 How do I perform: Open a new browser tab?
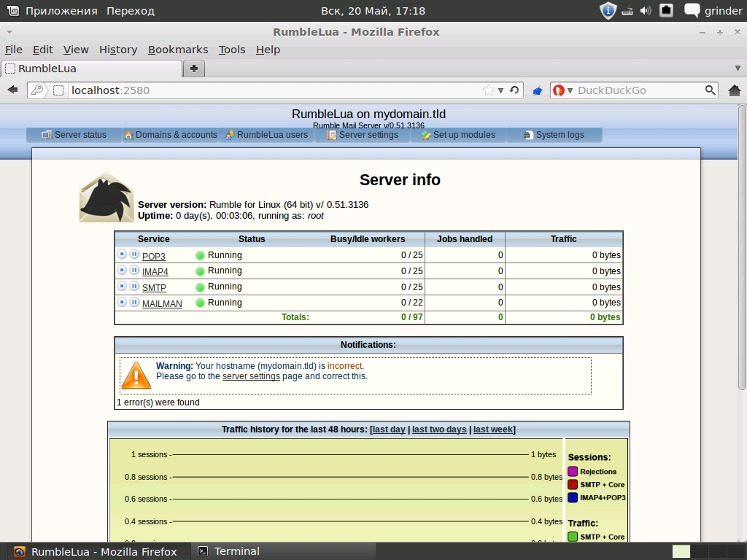click(x=194, y=69)
